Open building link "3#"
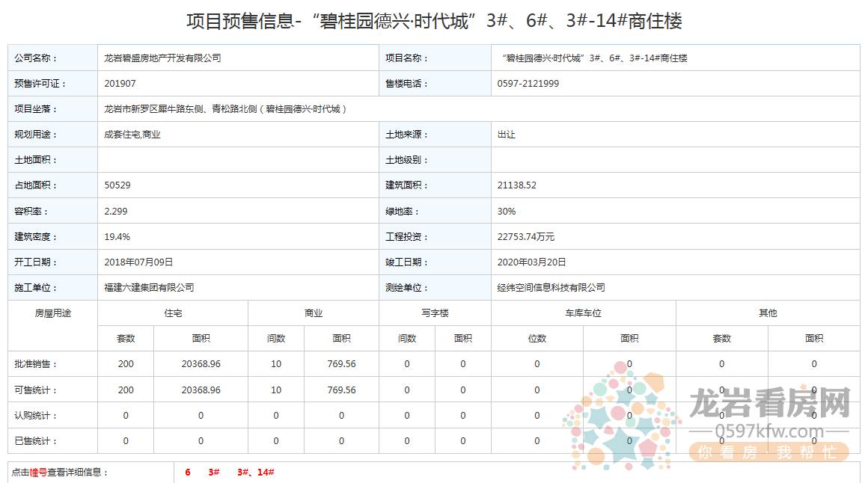This screenshot has width=868, height=483. click(214, 472)
